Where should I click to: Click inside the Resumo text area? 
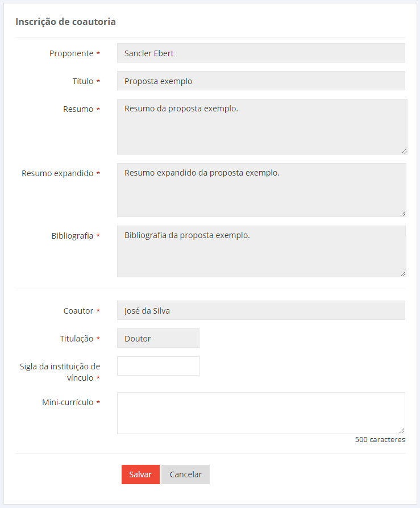point(261,127)
